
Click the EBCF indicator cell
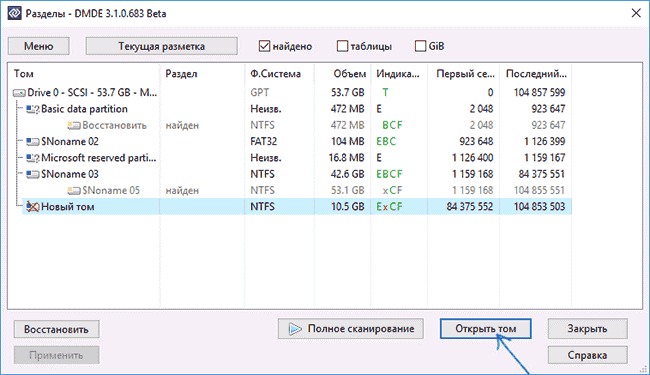(389, 174)
